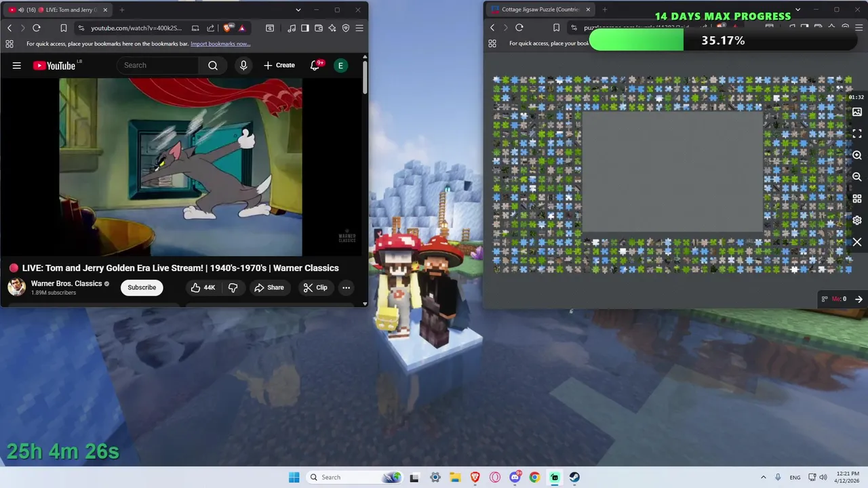The height and width of the screenshot is (488, 868).
Task: Open Brave VPN shield icon in YouTube window
Action: (346, 28)
